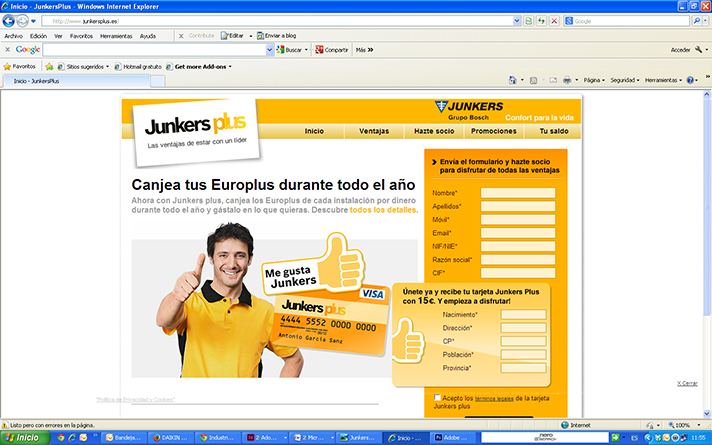Image resolution: width=712 pixels, height=445 pixels.
Task: Open a new blank browser tab
Action: click(x=158, y=81)
